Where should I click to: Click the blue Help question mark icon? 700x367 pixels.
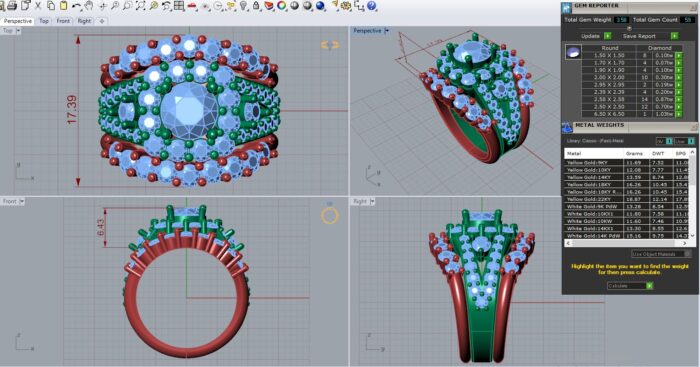click(x=371, y=6)
